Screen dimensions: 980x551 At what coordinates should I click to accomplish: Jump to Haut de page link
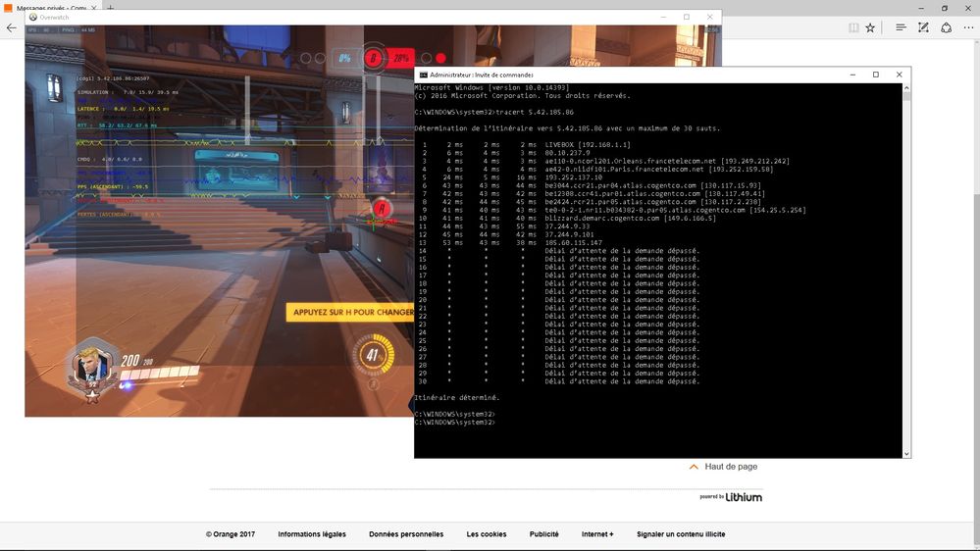[x=723, y=467]
